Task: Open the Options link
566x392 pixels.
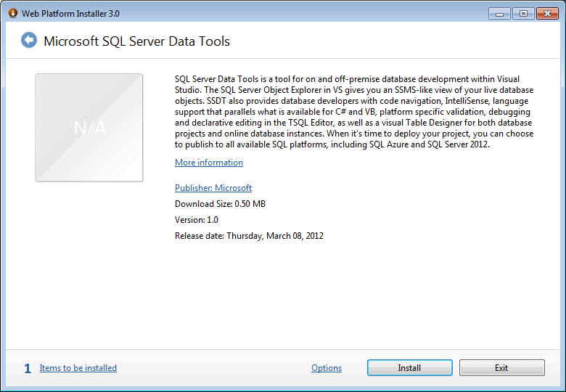Action: click(x=327, y=368)
